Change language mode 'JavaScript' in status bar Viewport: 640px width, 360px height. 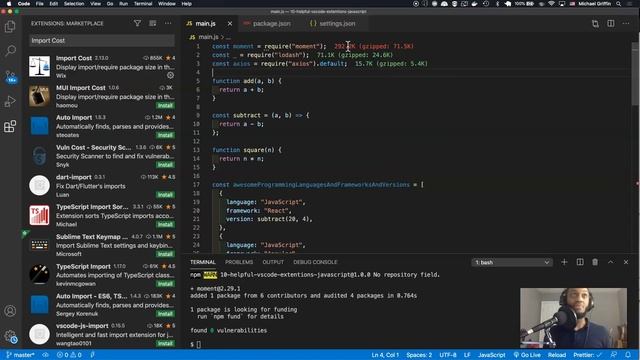point(491,355)
